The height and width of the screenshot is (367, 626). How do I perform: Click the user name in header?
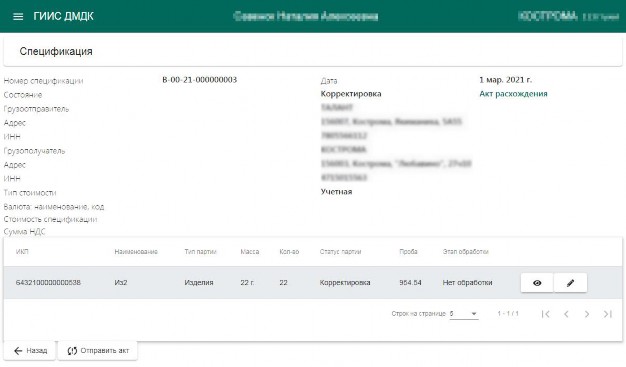coord(306,16)
